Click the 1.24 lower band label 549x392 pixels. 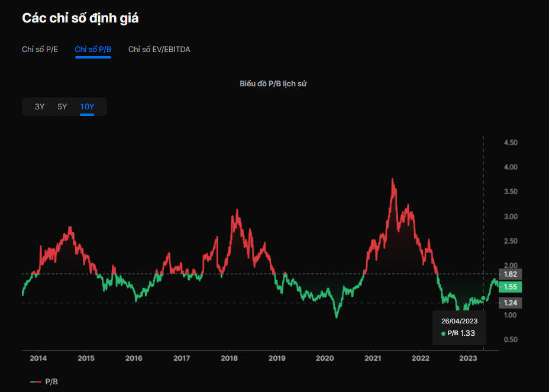click(510, 303)
